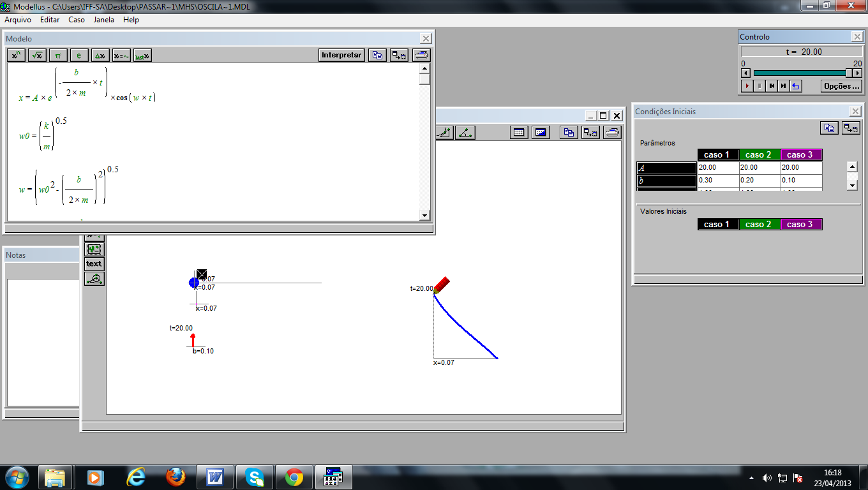868x490 pixels.
Task: Select caso 1 under Valores Iniciais
Action: 718,225
